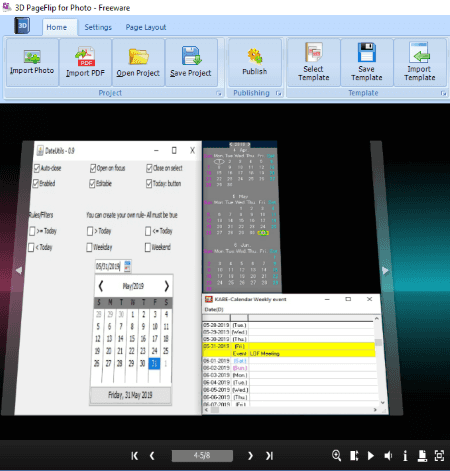The height and width of the screenshot is (471, 450).
Task: Click the Import PDF icon
Action: [x=85, y=56]
